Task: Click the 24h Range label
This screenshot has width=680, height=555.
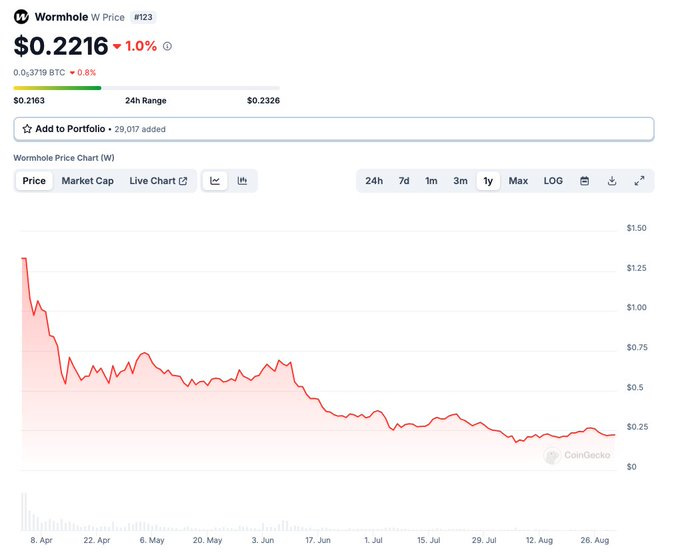Action: pyautogui.click(x=146, y=101)
